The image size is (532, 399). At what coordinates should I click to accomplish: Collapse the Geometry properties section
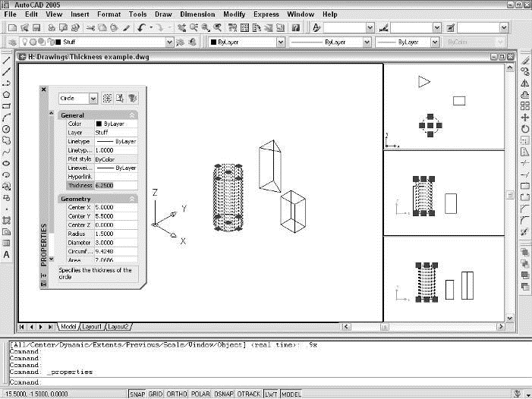pos(132,199)
